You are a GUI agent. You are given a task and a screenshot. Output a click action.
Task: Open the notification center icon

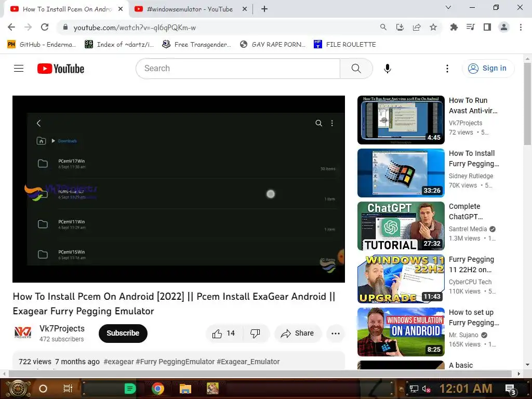pos(511,389)
